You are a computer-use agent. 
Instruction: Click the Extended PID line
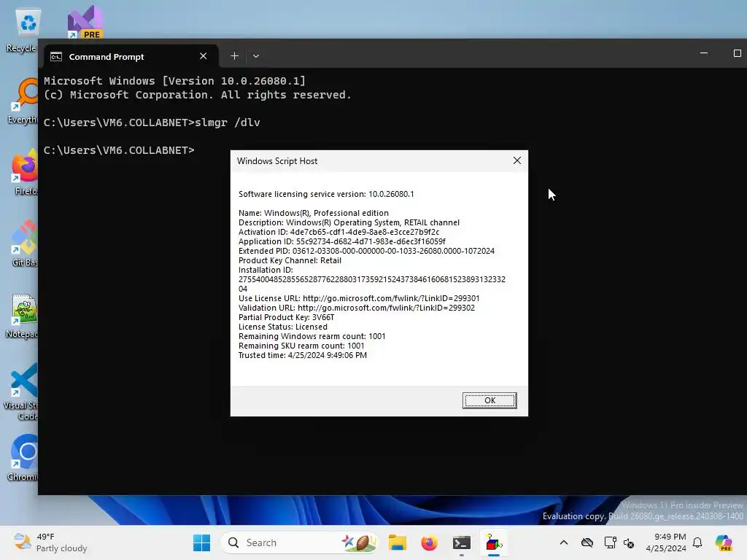(x=366, y=251)
